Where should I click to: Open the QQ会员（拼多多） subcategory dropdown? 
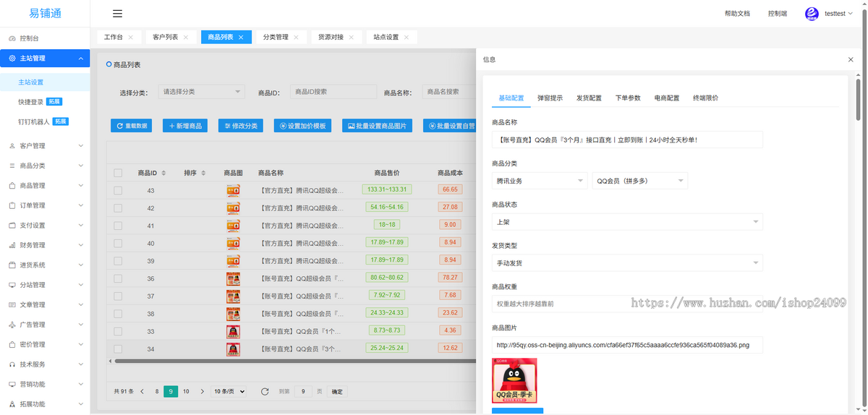(640, 181)
